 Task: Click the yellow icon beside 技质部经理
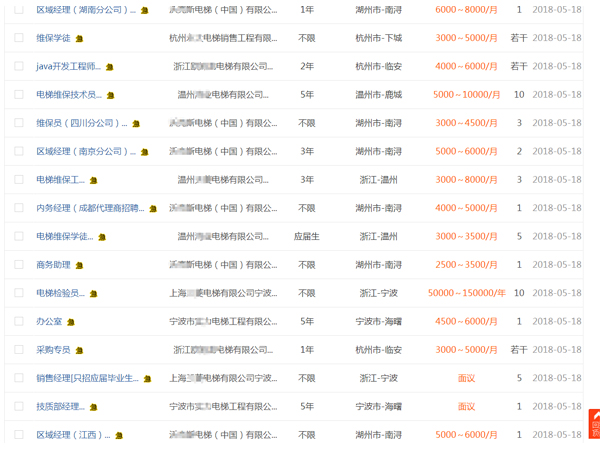pos(94,408)
